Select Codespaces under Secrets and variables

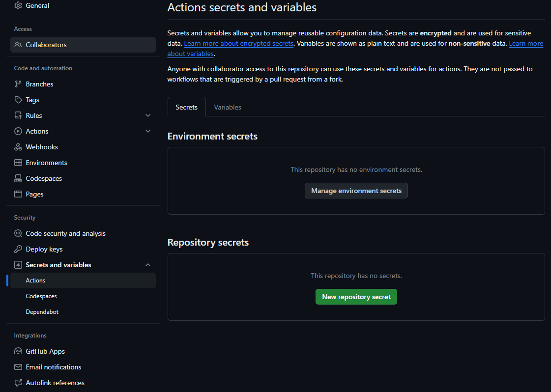coord(41,296)
